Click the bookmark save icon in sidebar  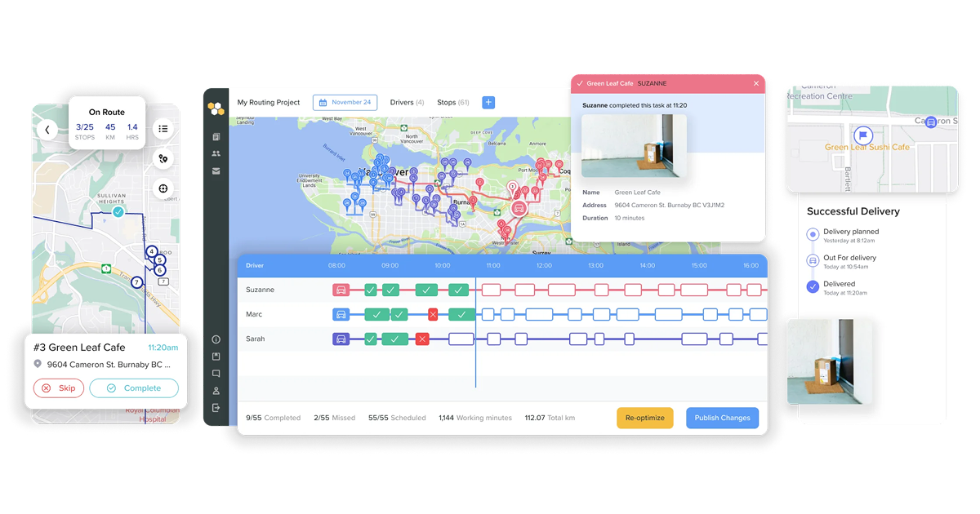[x=216, y=357]
